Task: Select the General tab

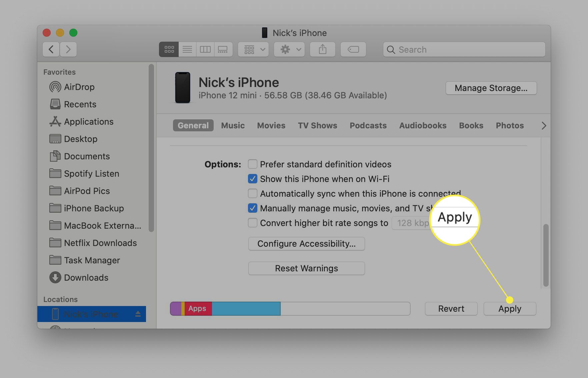Action: click(x=193, y=126)
